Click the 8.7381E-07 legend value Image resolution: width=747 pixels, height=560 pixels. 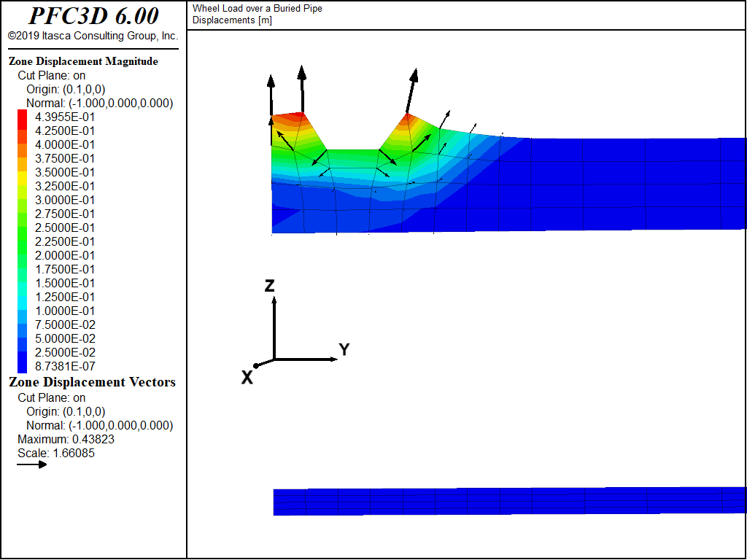[x=65, y=366]
